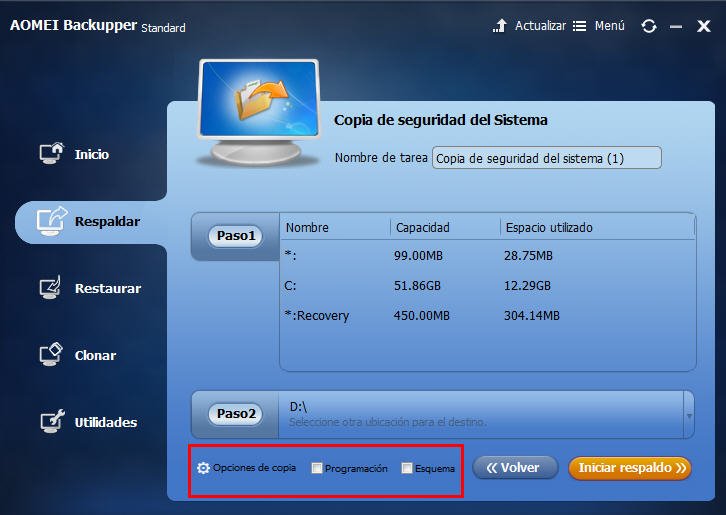Image resolution: width=726 pixels, height=515 pixels.
Task: Click the gear icon for Opciones de copia
Action: pyautogui.click(x=203, y=468)
